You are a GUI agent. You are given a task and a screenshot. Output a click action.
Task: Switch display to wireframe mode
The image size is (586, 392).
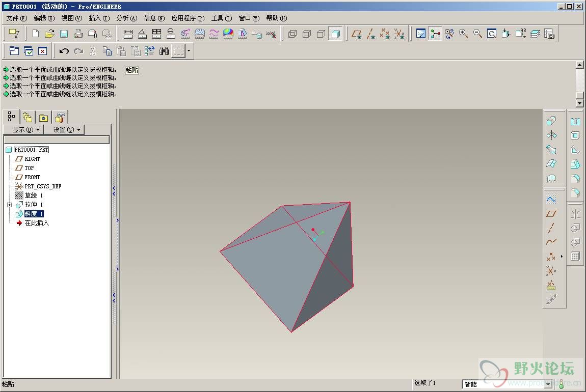(292, 34)
